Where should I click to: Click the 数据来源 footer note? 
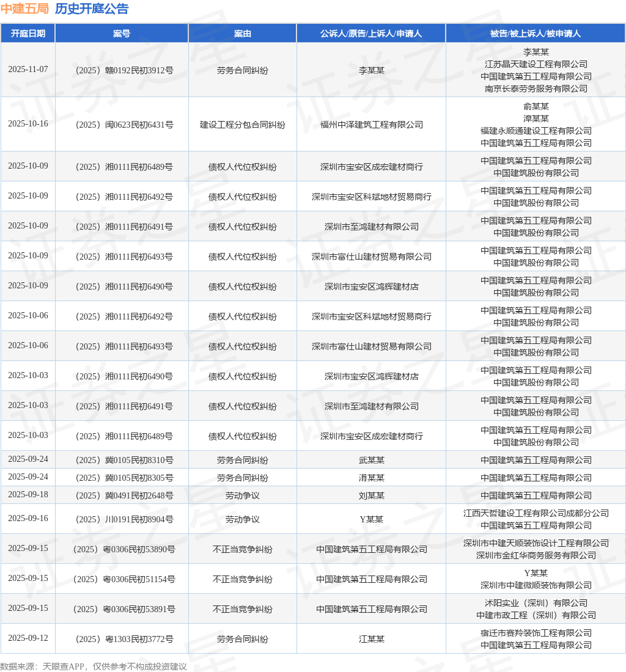click(x=94, y=667)
